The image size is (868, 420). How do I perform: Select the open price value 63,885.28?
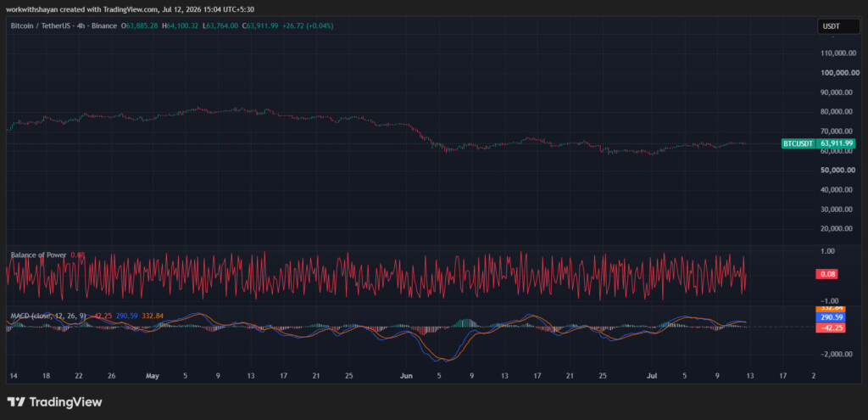tap(142, 26)
